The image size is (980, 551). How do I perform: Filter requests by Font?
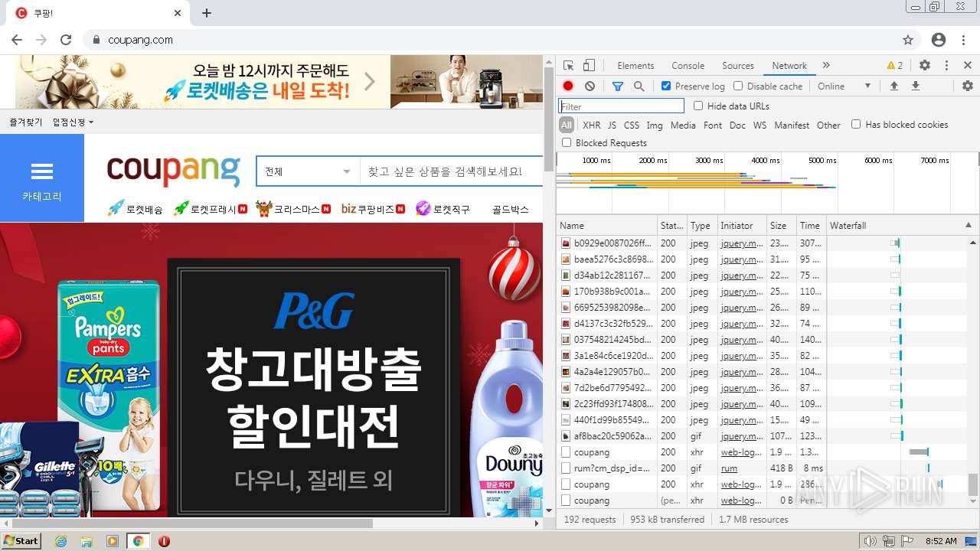713,125
